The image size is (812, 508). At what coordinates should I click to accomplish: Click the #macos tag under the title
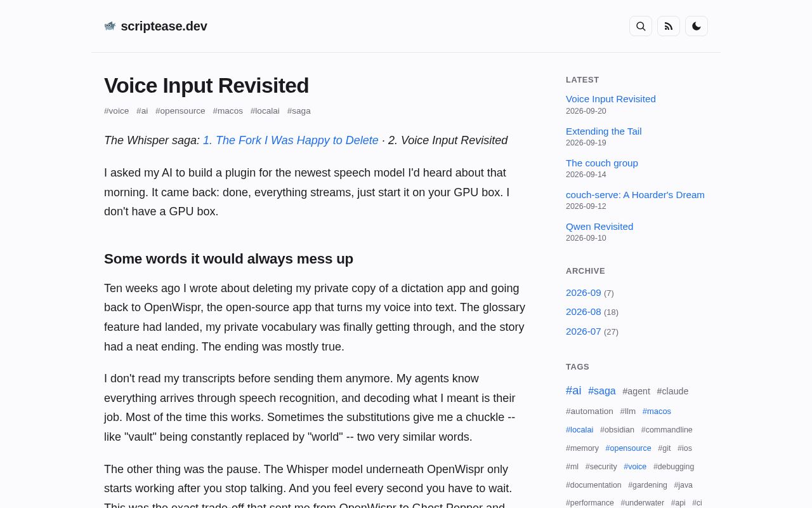[x=228, y=111]
